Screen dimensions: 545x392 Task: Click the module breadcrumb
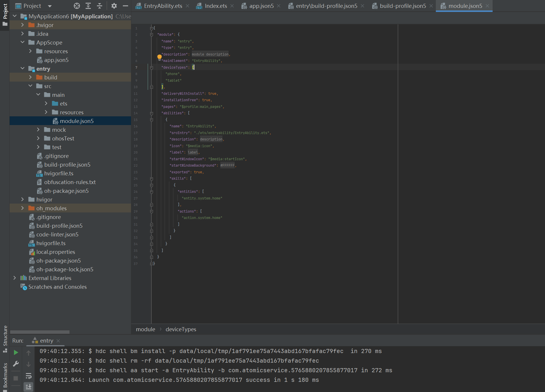tap(145, 329)
